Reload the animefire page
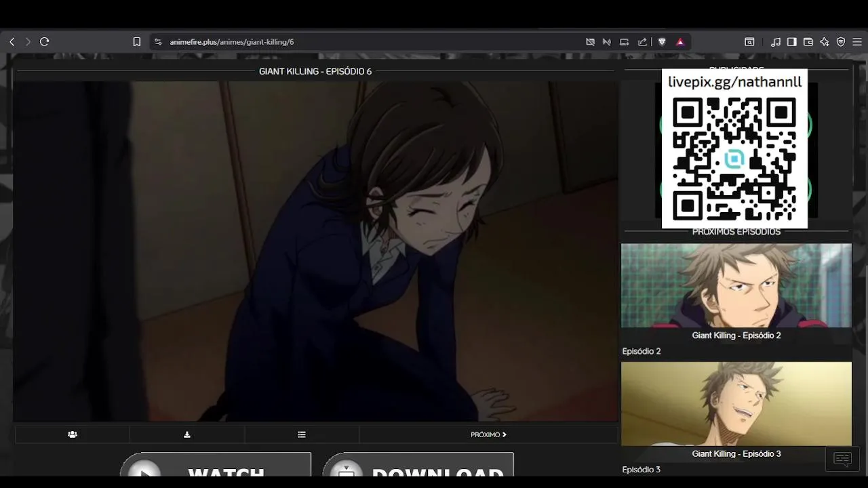This screenshot has width=868, height=488. 45,42
